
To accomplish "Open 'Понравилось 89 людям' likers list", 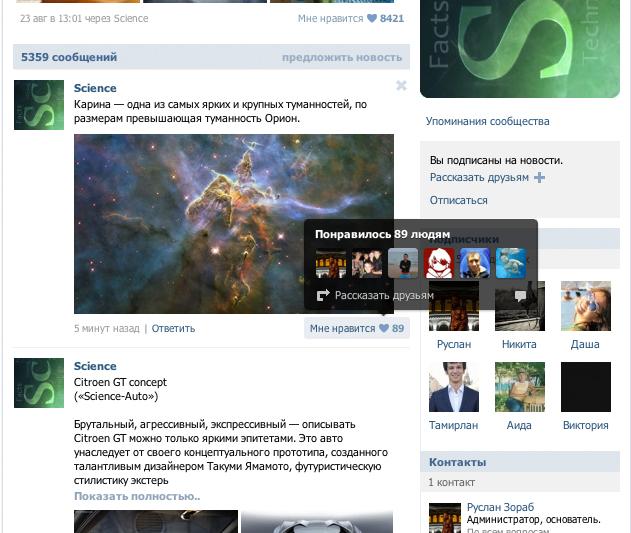I will point(382,234).
